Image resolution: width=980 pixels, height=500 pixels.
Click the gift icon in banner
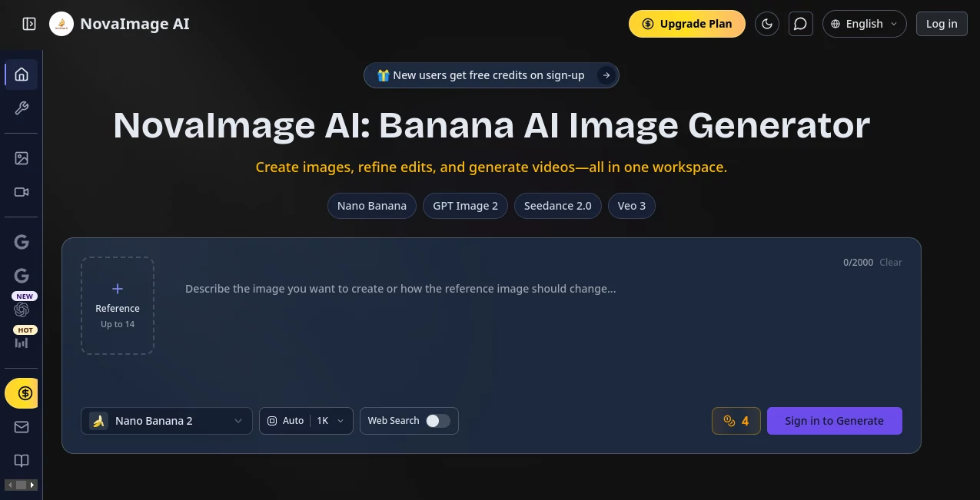[383, 75]
